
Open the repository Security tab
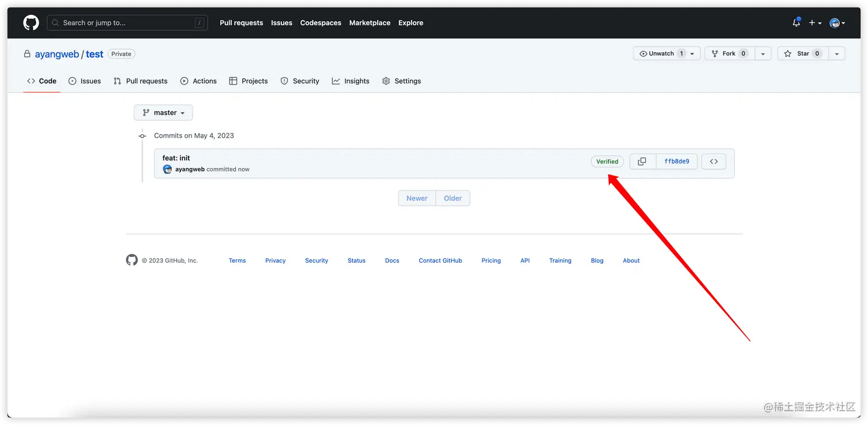click(300, 81)
